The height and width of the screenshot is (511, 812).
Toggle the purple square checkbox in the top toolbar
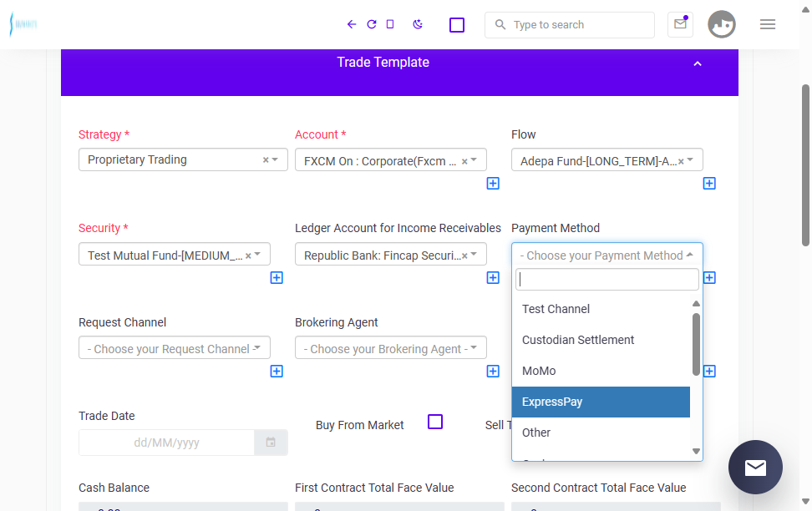point(457,25)
